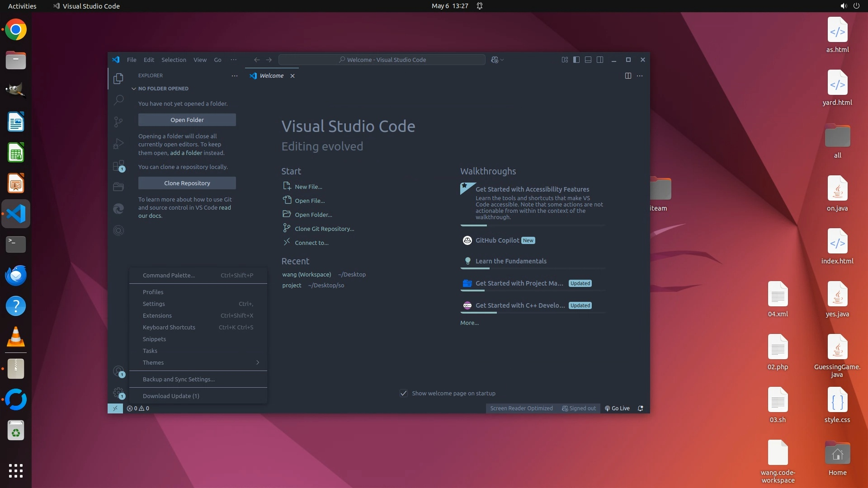Click the remote window status bar icon

(115, 408)
